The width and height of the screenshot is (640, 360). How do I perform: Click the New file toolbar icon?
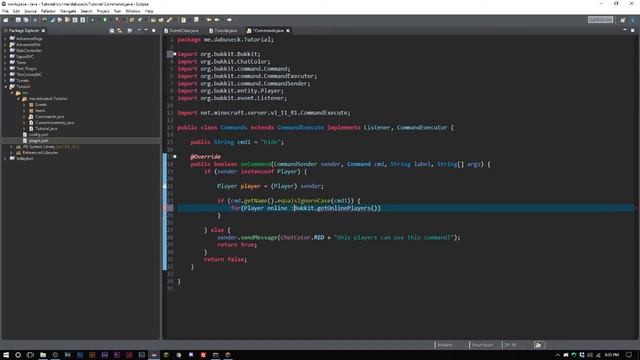[6, 20]
